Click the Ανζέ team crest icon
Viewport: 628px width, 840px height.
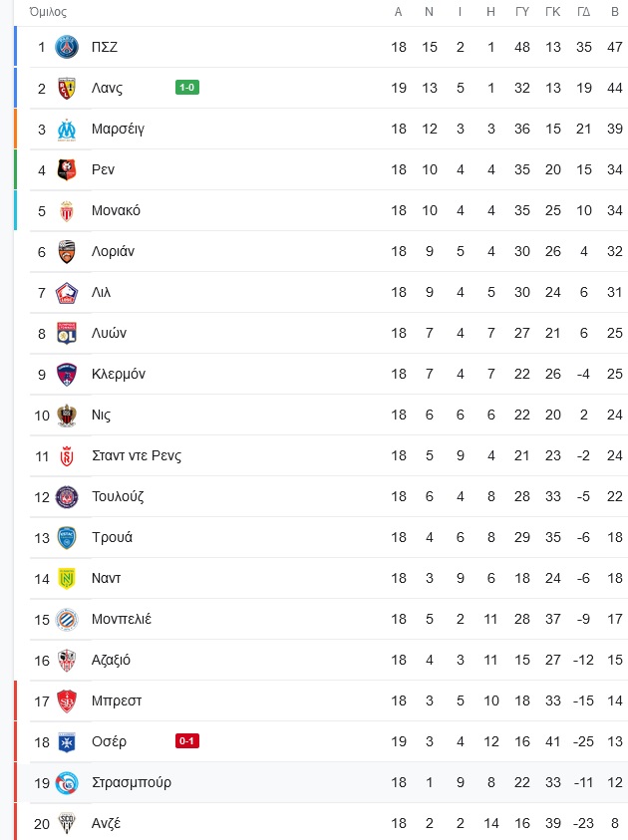point(67,823)
